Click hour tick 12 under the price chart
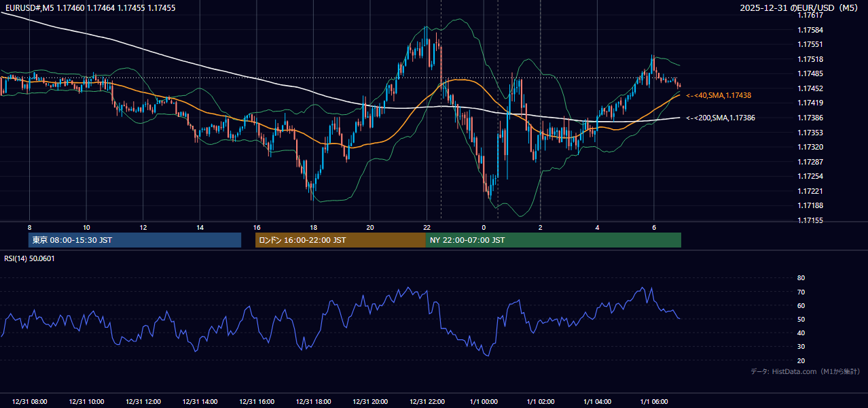 [x=143, y=227]
